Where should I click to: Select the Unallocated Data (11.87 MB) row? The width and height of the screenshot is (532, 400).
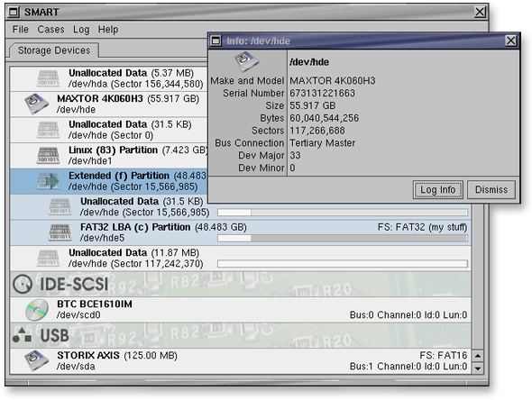240,259
